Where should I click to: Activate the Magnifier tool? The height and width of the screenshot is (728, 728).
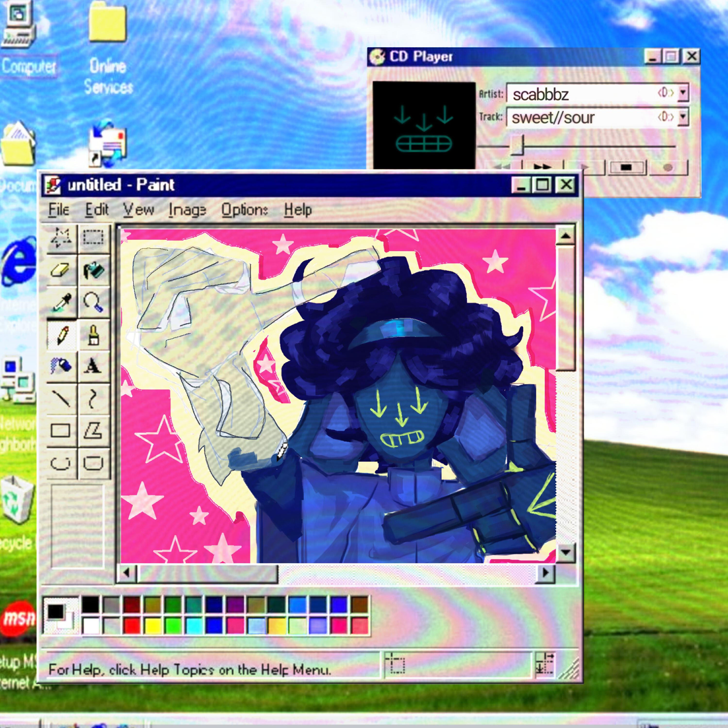click(x=94, y=302)
